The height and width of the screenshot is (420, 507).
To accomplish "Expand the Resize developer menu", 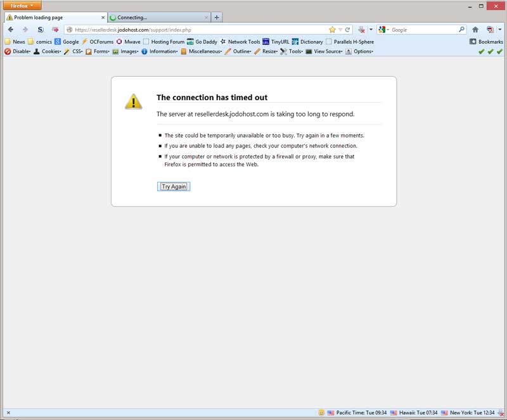I will (266, 51).
